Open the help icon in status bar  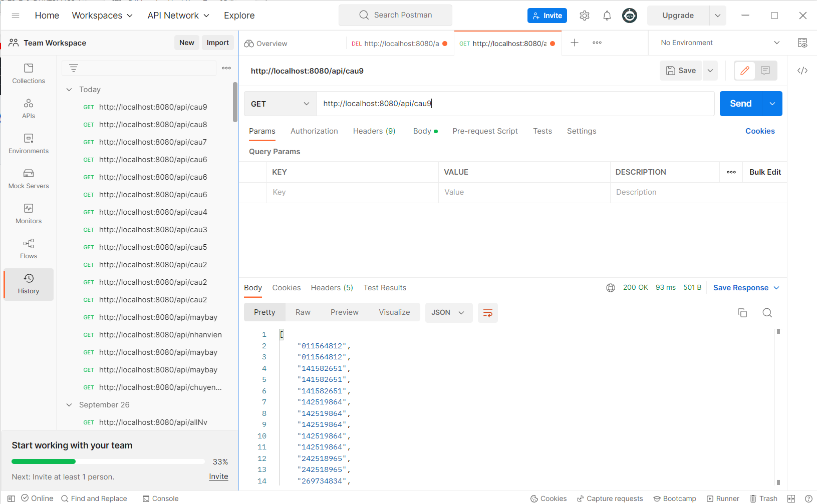tap(808, 498)
